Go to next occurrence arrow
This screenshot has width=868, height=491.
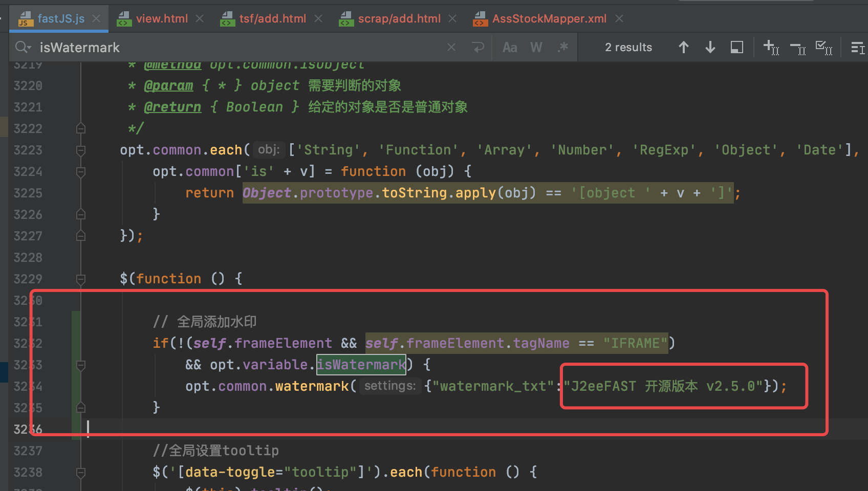[710, 48]
